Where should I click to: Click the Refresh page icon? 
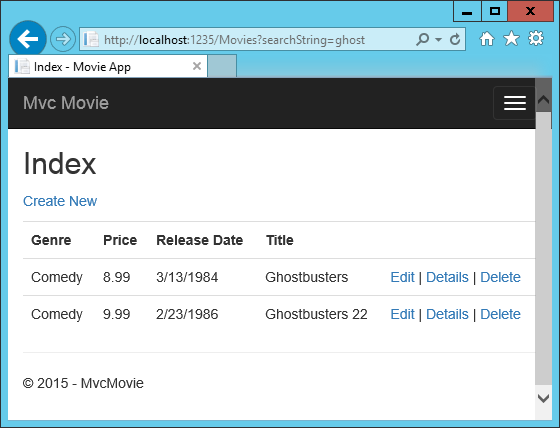point(455,39)
